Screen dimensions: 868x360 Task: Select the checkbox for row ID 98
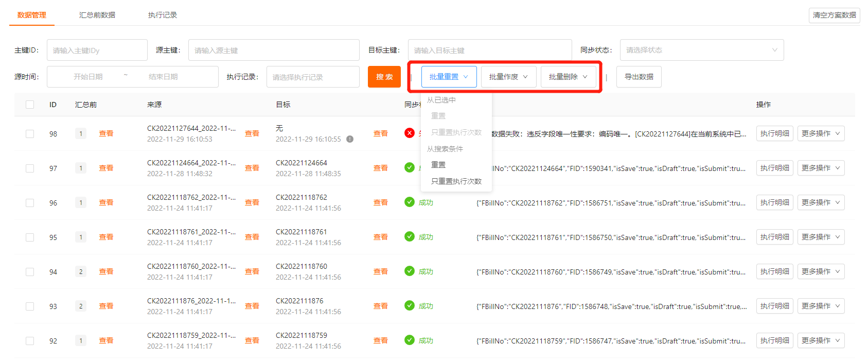click(x=30, y=134)
